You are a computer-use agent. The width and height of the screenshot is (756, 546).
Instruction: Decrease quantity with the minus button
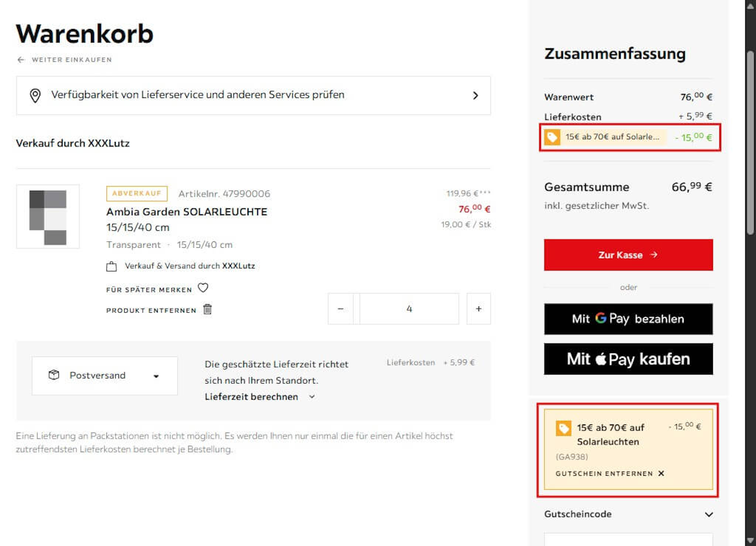[x=341, y=309]
